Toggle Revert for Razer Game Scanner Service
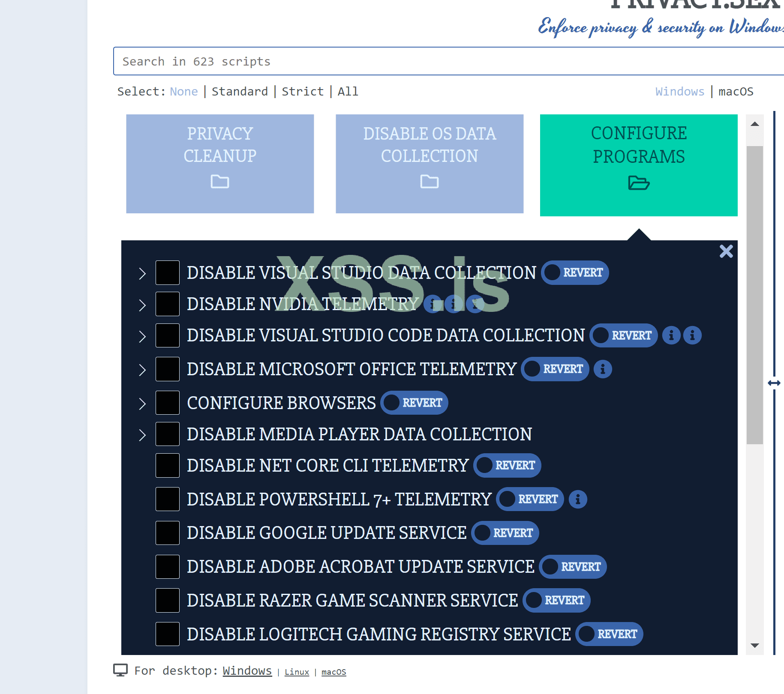This screenshot has width=784, height=694. click(556, 601)
